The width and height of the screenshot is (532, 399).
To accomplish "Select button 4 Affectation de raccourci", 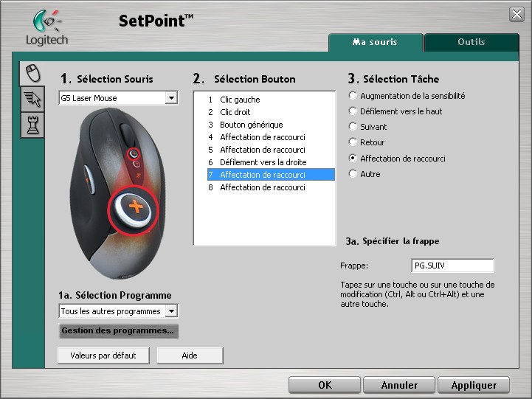I will pyautogui.click(x=271, y=137).
